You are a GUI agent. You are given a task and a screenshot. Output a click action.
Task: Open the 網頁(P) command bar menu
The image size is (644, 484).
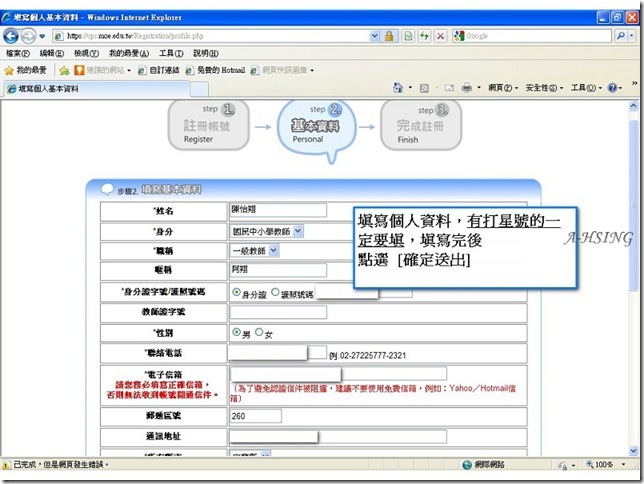click(503, 88)
